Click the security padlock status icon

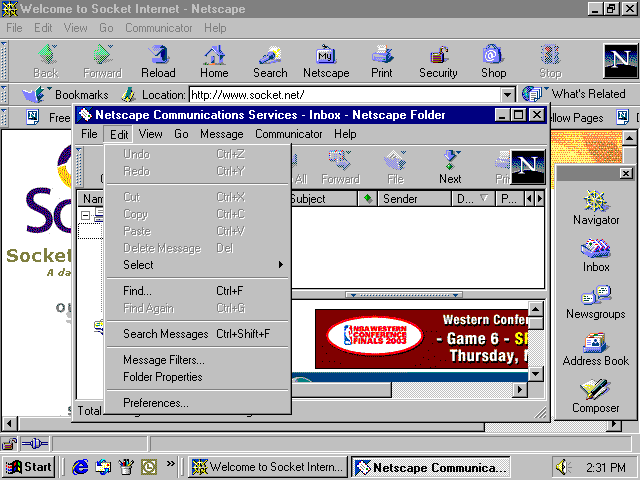pyautogui.click(x=9, y=444)
